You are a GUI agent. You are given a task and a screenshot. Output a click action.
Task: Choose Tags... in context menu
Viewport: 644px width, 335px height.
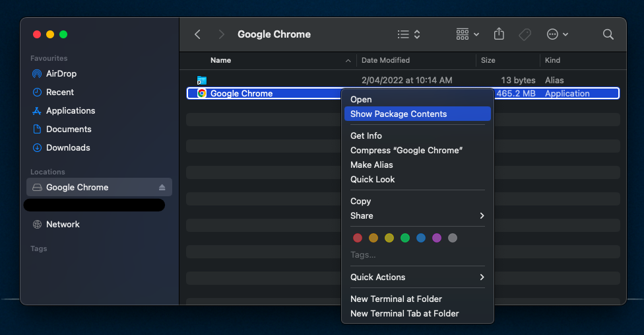pyautogui.click(x=363, y=255)
